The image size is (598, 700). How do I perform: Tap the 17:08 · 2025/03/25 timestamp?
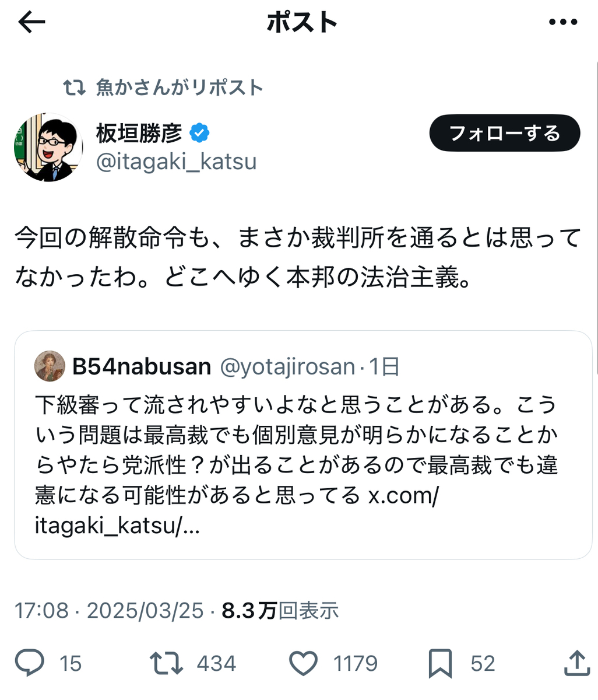click(x=109, y=611)
